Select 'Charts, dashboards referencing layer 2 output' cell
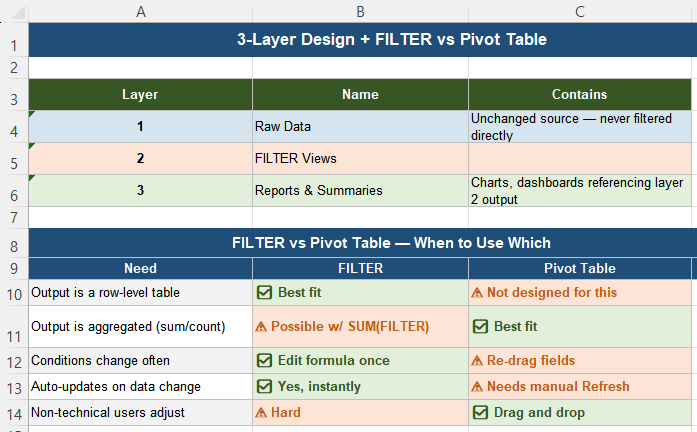The image size is (697, 432). (580, 191)
